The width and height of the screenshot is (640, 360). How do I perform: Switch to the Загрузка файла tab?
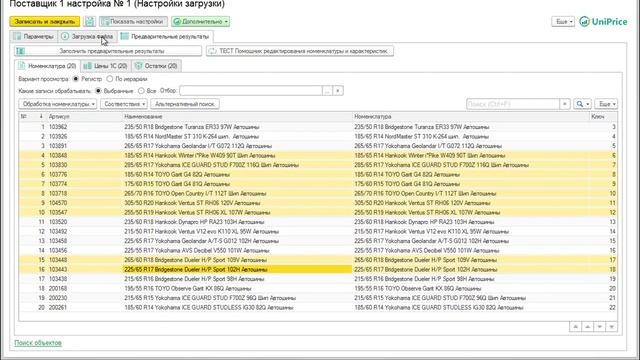88,36
